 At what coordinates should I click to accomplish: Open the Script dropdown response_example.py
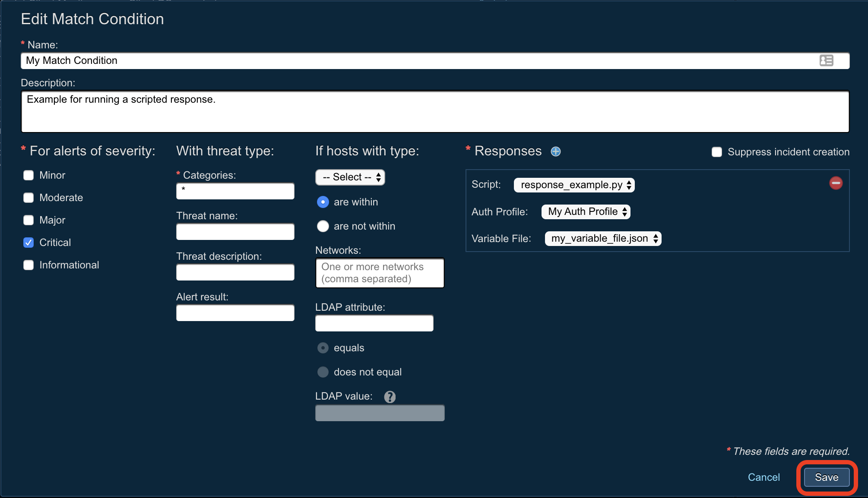(x=574, y=185)
